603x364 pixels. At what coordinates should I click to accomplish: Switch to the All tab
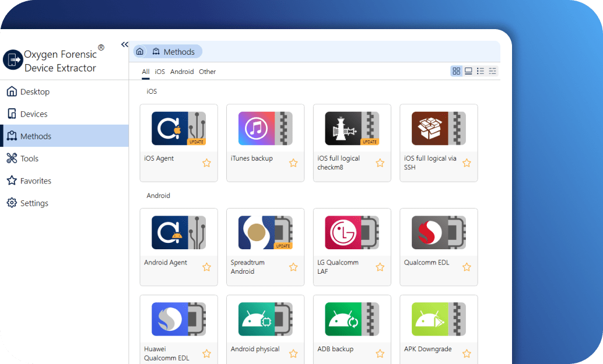(145, 72)
